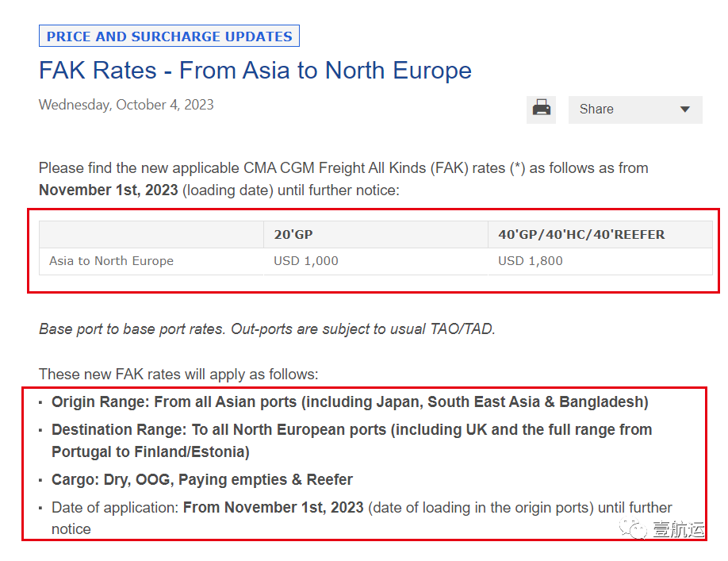Click the empty first table header cell
This screenshot has width=728, height=561.
pos(151,234)
